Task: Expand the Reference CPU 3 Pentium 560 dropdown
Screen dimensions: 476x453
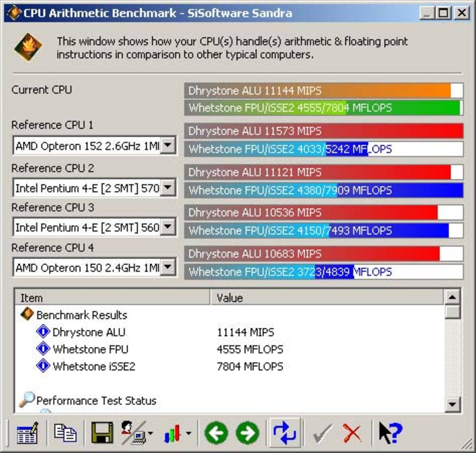Action: coord(168,227)
